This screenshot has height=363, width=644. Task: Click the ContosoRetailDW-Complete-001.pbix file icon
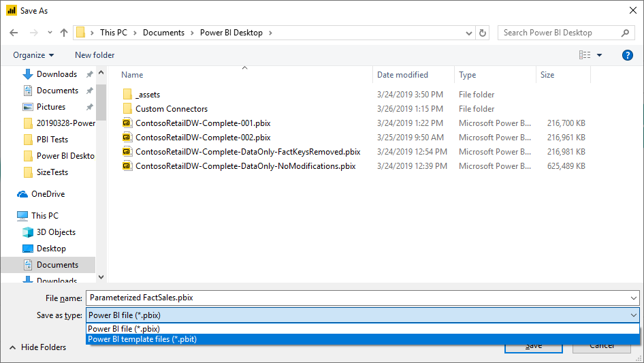[127, 123]
